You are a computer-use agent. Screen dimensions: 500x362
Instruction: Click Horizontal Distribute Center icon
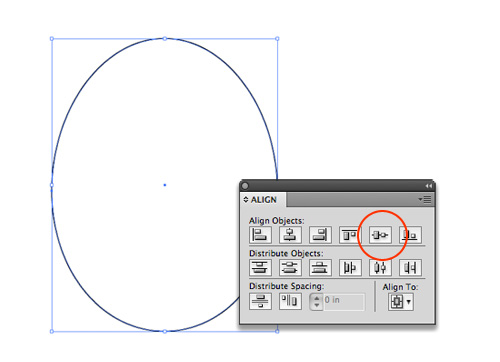(x=380, y=267)
